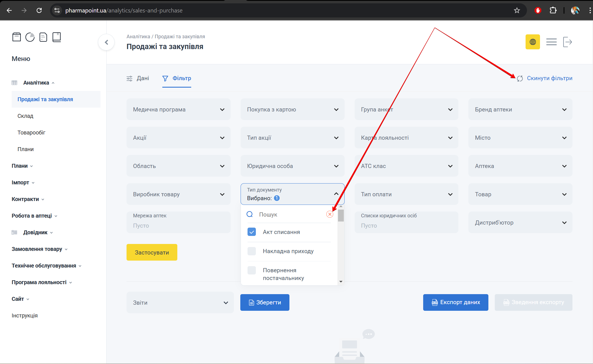
Task: Click the box archive icon in sidebar
Action: [x=17, y=37]
